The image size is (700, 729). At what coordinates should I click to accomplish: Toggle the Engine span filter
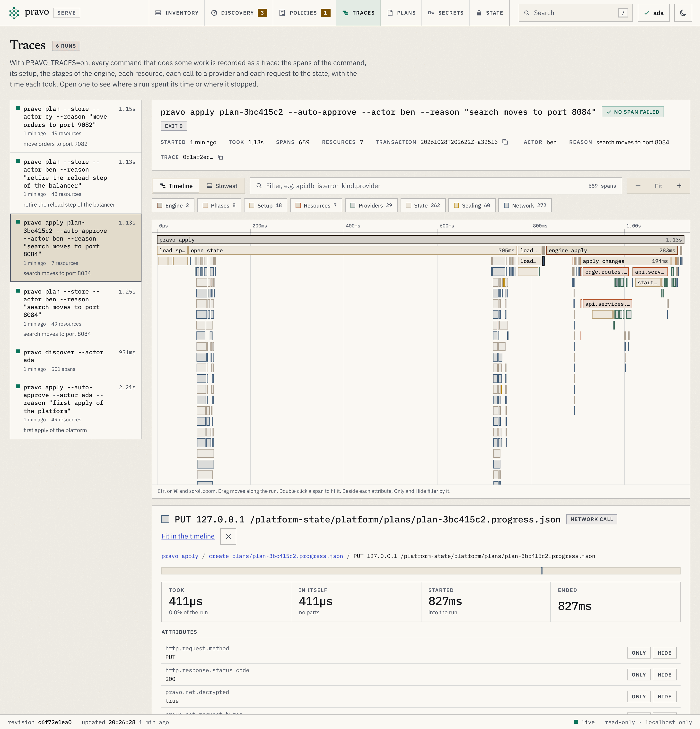point(173,205)
